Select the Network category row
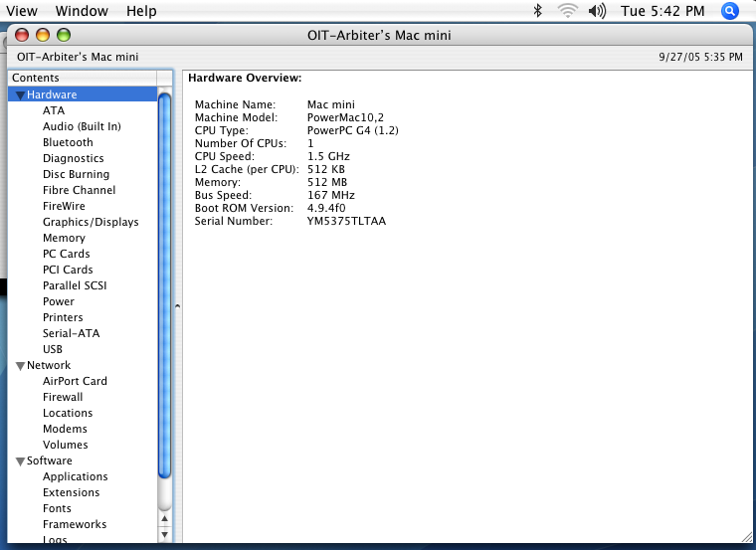The height and width of the screenshot is (550, 756). [83, 365]
